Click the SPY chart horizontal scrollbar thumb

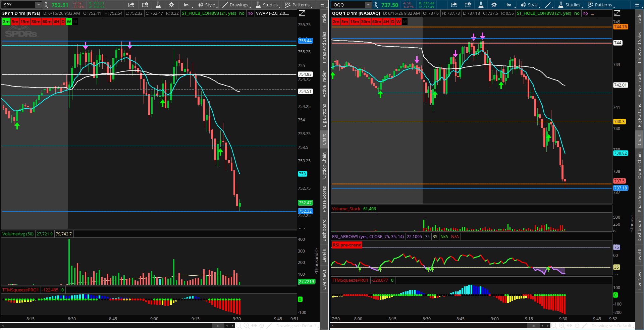point(218,326)
